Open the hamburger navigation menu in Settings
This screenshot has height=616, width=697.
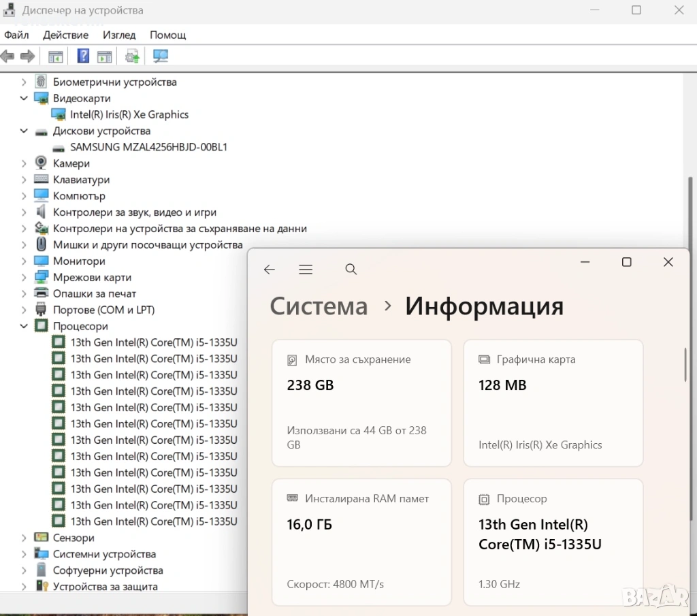point(306,270)
